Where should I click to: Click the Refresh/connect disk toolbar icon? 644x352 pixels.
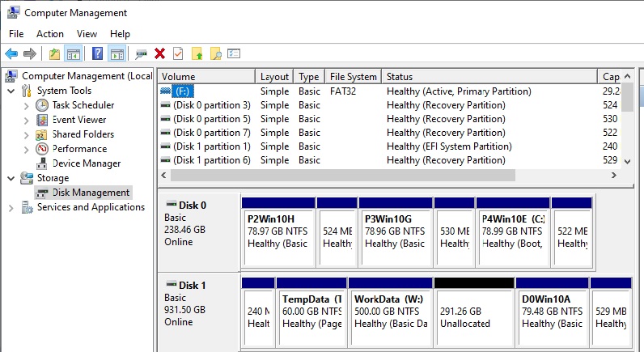pyautogui.click(x=141, y=53)
